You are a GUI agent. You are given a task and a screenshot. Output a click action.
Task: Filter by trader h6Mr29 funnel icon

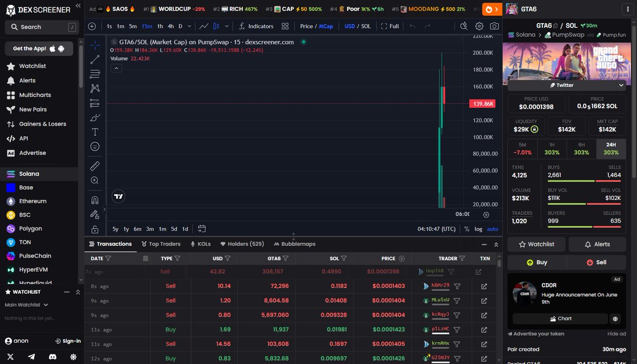pos(457,286)
